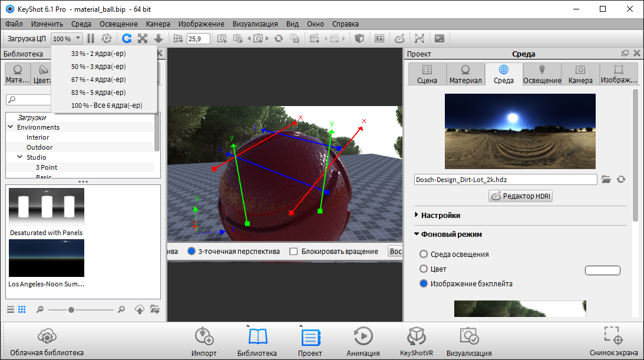
Task: Click zoom-in magnifier under library thumbnails
Action: 121,309
